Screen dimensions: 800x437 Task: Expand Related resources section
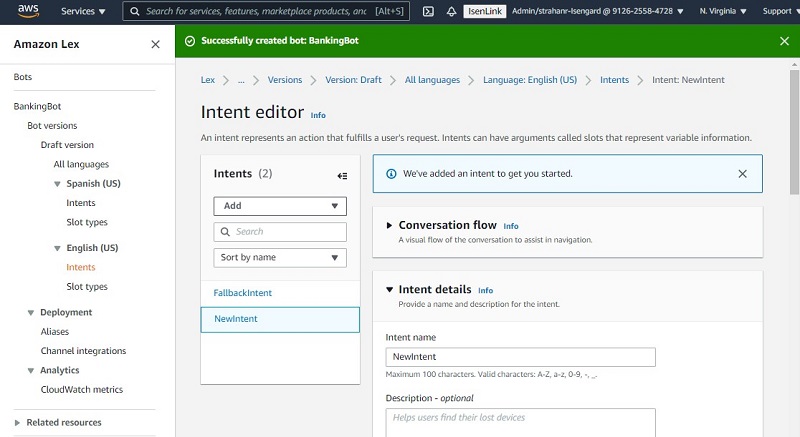[17, 423]
